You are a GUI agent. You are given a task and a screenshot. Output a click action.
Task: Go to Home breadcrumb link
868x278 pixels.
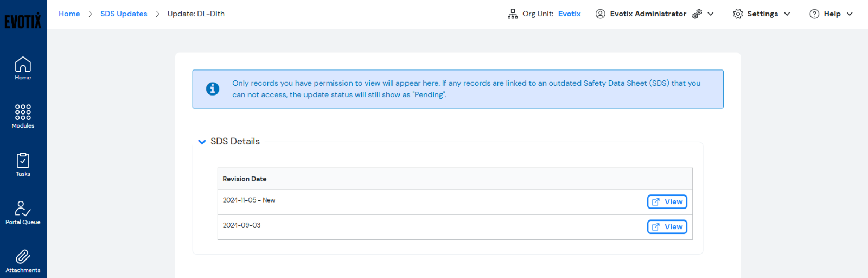[x=69, y=14]
